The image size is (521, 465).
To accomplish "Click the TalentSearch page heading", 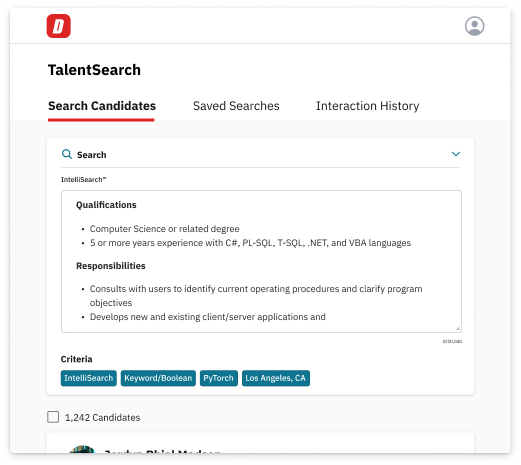I will [x=94, y=70].
